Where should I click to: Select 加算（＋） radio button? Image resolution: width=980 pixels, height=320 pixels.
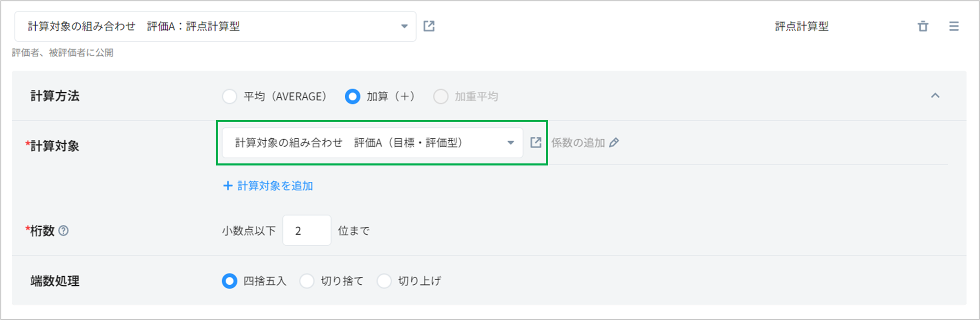352,96
